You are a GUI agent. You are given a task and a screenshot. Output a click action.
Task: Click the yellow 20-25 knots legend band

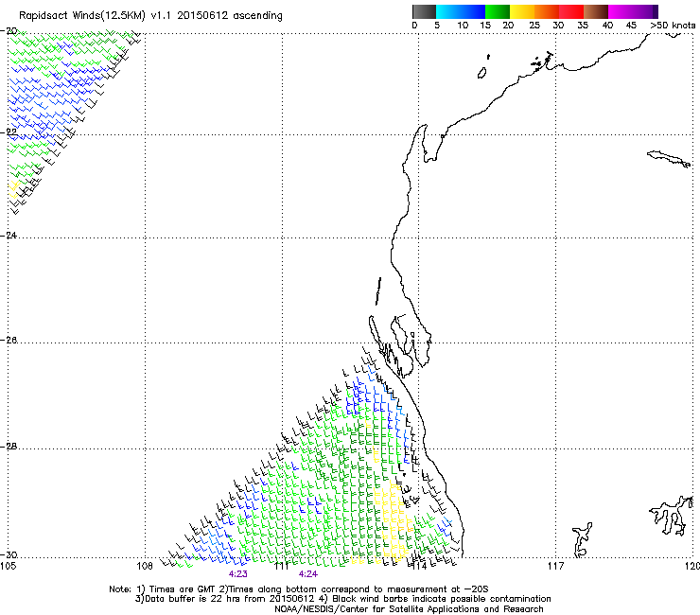pyautogui.click(x=522, y=11)
